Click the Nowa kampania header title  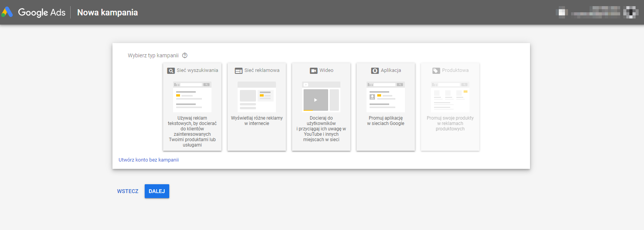(x=107, y=12)
